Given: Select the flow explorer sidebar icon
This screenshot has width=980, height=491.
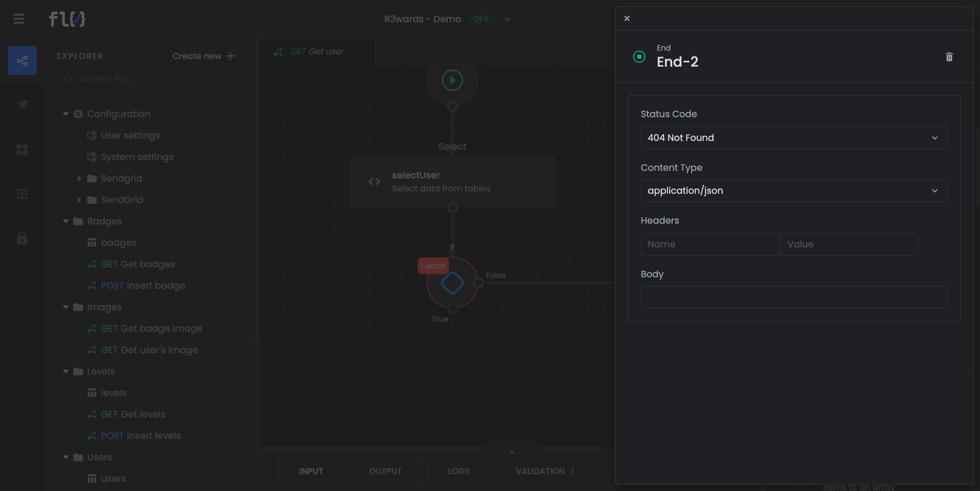Looking at the screenshot, I should (x=22, y=61).
